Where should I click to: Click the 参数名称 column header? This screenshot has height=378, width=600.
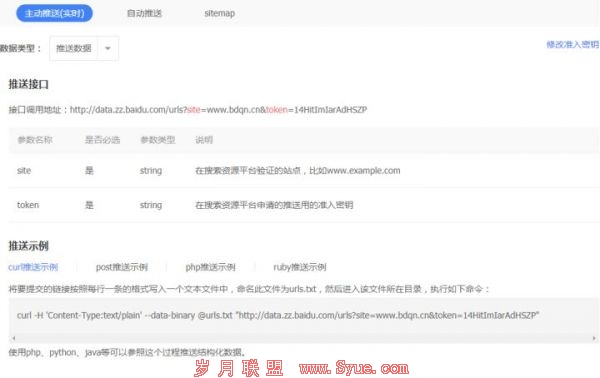click(x=35, y=140)
